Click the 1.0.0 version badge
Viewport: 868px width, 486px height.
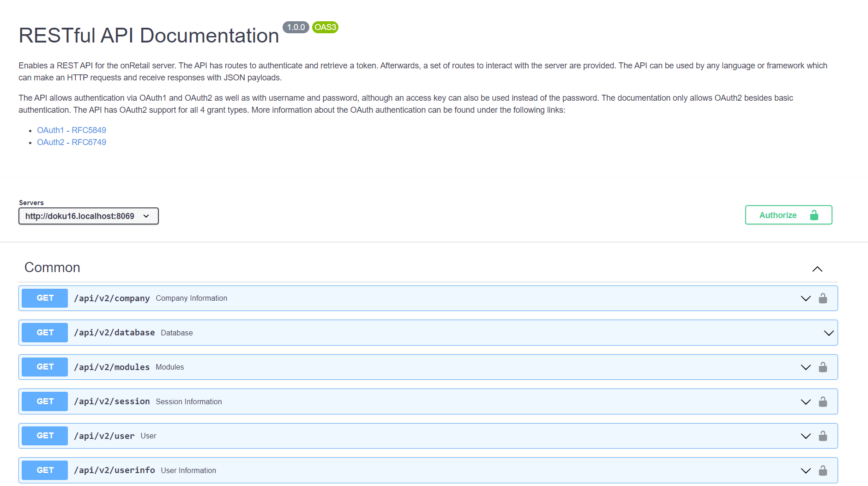click(295, 27)
